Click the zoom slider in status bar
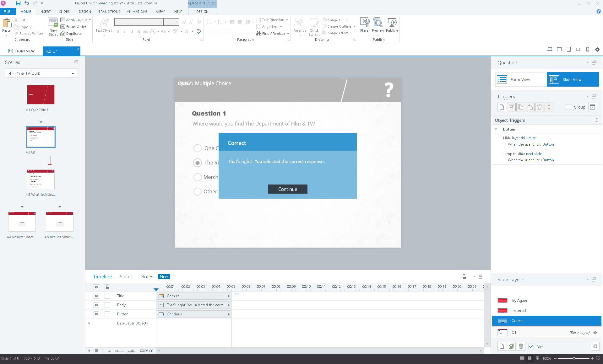This screenshot has width=603, height=364. pos(574,358)
